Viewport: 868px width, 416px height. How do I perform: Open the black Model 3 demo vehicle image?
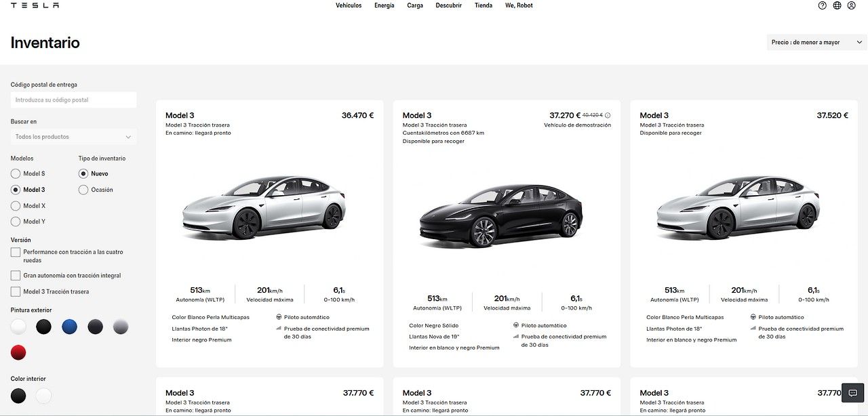[500, 216]
